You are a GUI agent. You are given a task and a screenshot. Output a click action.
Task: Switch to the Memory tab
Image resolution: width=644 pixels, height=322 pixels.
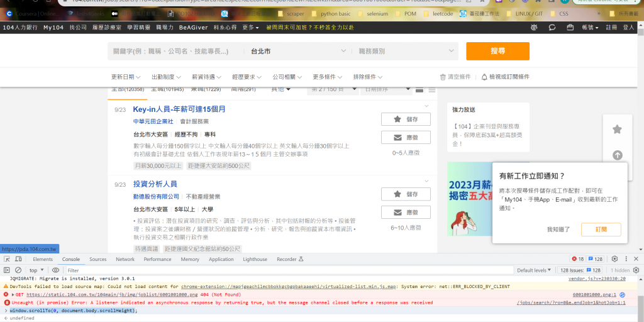(190, 259)
